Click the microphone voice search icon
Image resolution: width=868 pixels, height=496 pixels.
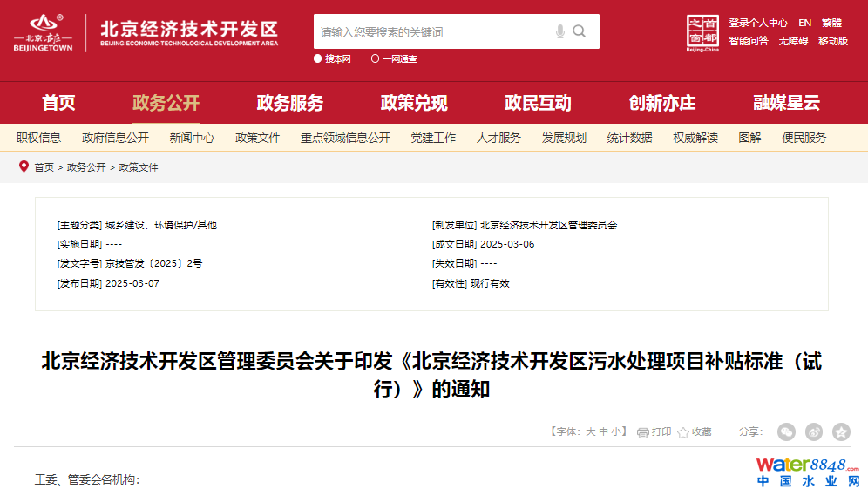pos(559,32)
